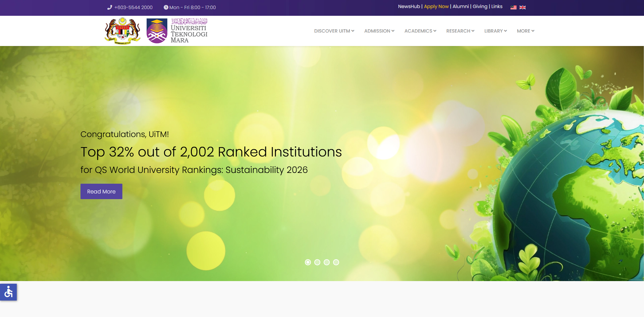Select the first slide indicator dot
Image resolution: width=644 pixels, height=317 pixels.
pyautogui.click(x=308, y=262)
